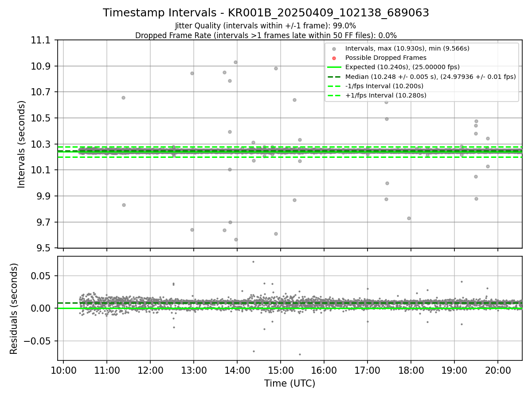Image resolution: width=532 pixels, height=399 pixels.
Task: Click the '14:00' time tick label
Action: (237, 370)
